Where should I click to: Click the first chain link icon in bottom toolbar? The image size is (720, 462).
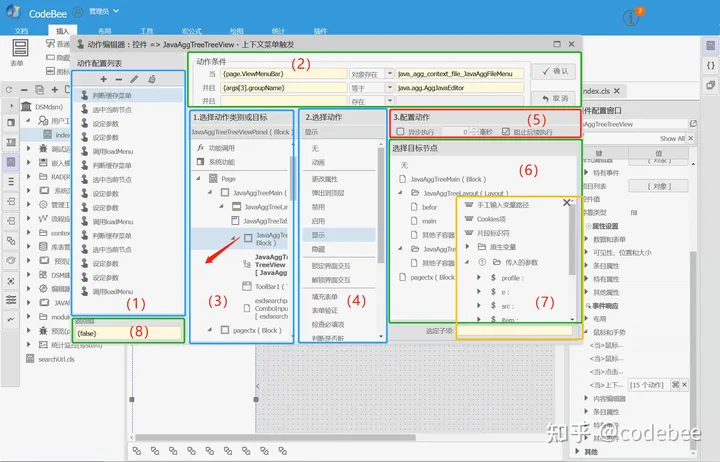click(x=137, y=451)
